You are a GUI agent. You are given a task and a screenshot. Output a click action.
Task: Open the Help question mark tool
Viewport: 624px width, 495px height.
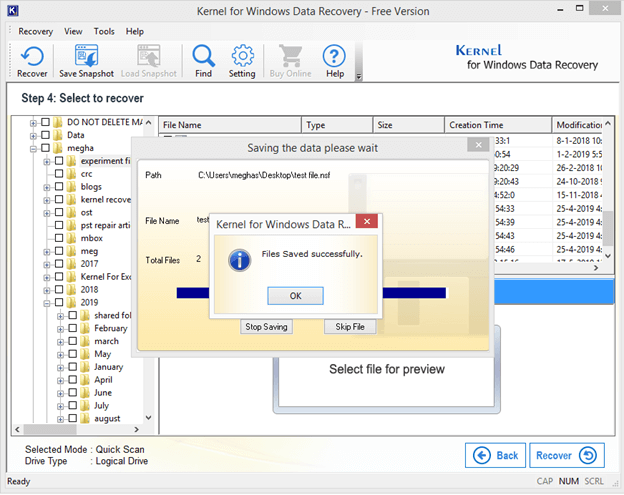(335, 61)
